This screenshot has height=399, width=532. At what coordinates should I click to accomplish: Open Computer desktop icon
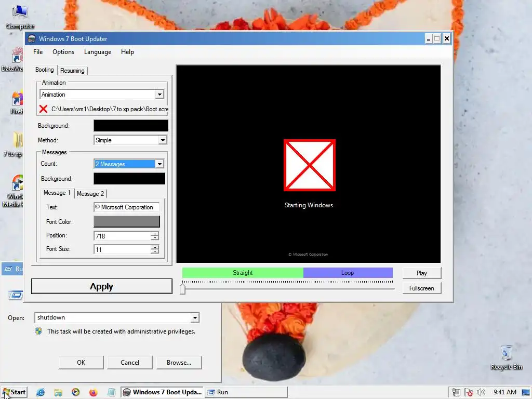point(20,16)
